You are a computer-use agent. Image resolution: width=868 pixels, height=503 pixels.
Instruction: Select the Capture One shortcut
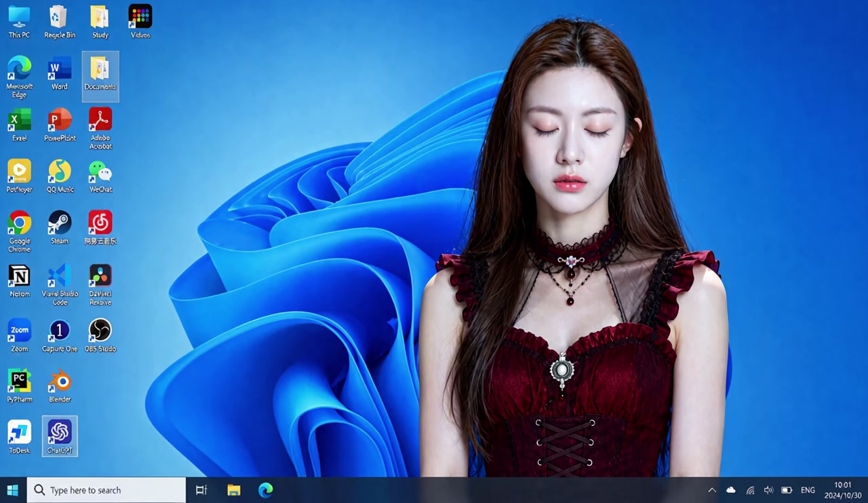tap(60, 336)
